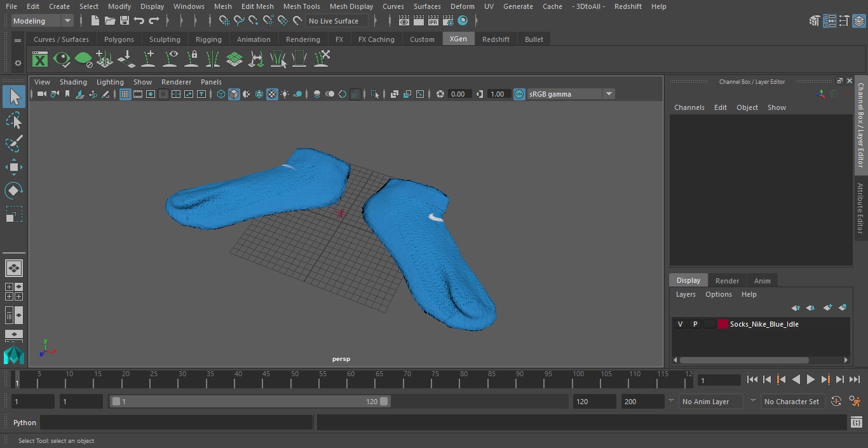Viewport: 868px width, 448px height.
Task: Open the Mesh Tools menu
Action: (301, 6)
